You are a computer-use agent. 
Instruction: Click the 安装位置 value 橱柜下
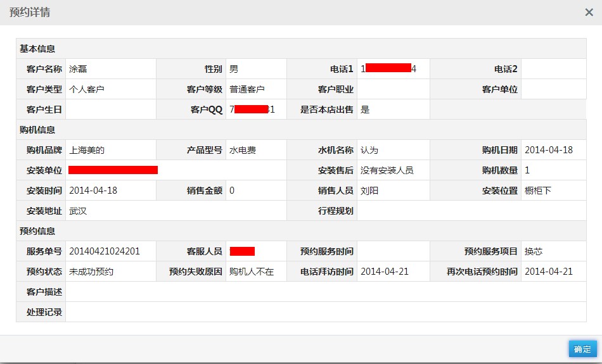[x=537, y=191]
